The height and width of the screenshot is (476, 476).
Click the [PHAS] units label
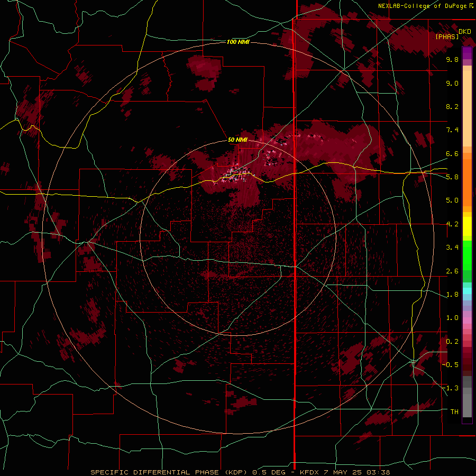pyautogui.click(x=447, y=36)
